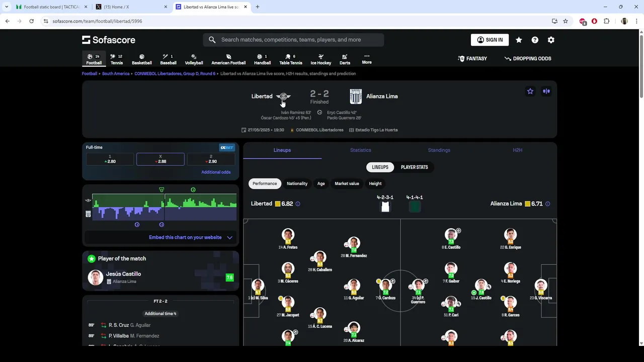The image size is (644, 362).
Task: Select the Nationality filter chip
Action: pyautogui.click(x=297, y=184)
